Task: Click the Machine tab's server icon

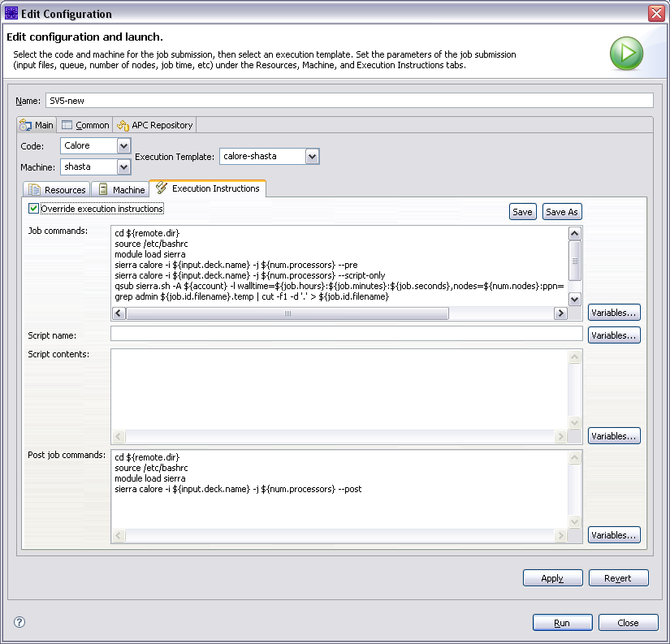Action: (102, 188)
